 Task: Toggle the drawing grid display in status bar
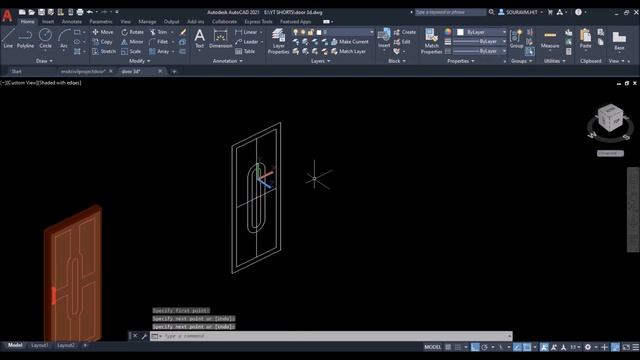(x=448, y=347)
